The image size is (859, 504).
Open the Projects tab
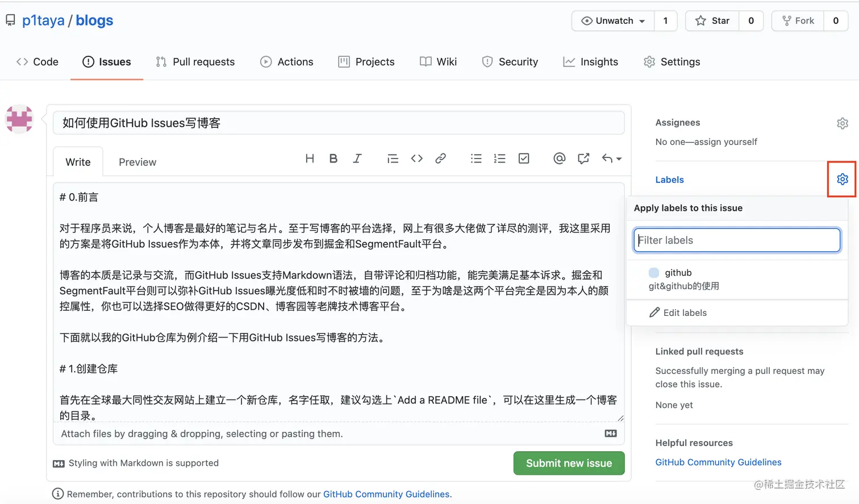point(366,62)
